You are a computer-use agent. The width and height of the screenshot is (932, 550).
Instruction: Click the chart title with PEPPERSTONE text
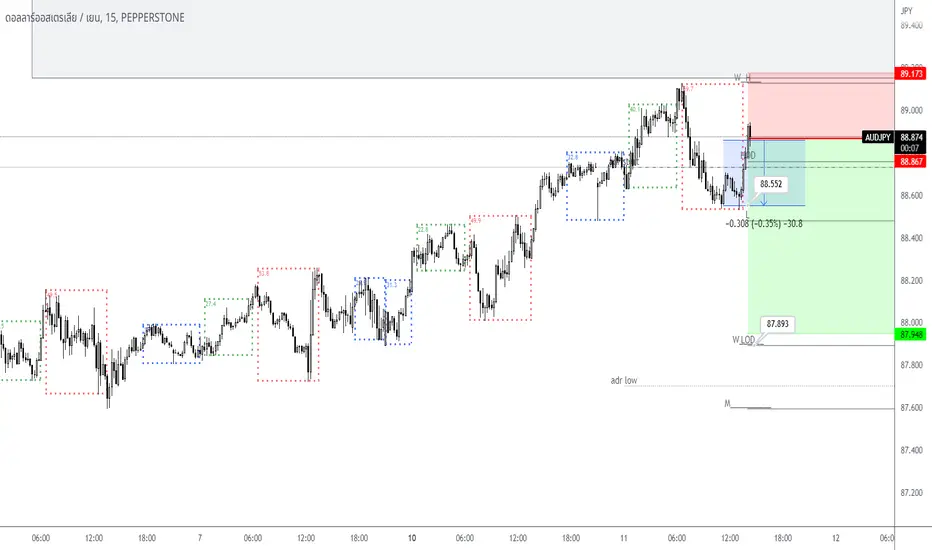point(95,18)
